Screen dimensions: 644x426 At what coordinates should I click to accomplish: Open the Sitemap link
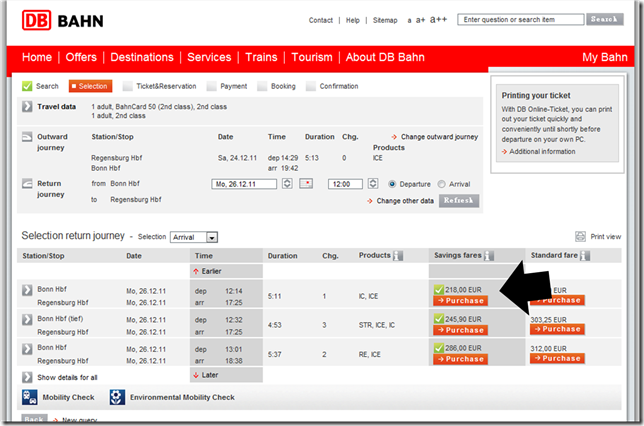coord(385,20)
